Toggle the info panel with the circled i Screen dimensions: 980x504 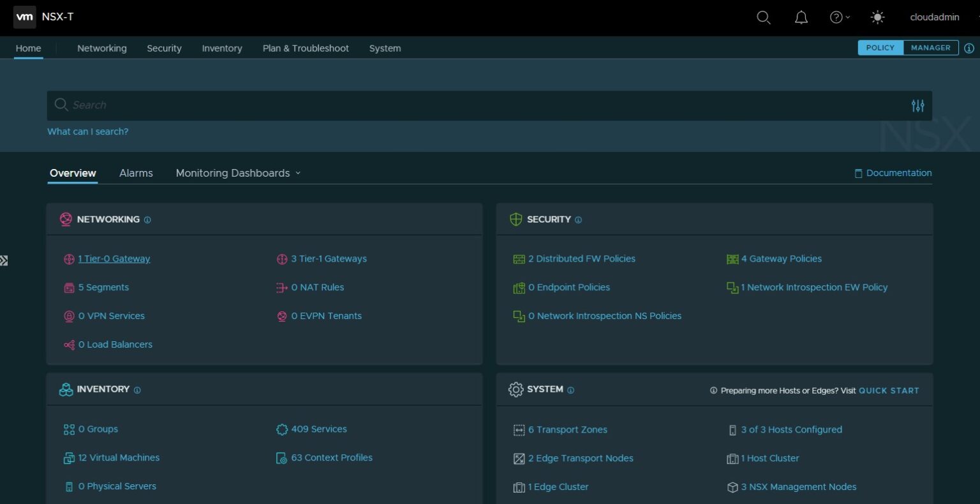click(x=969, y=48)
